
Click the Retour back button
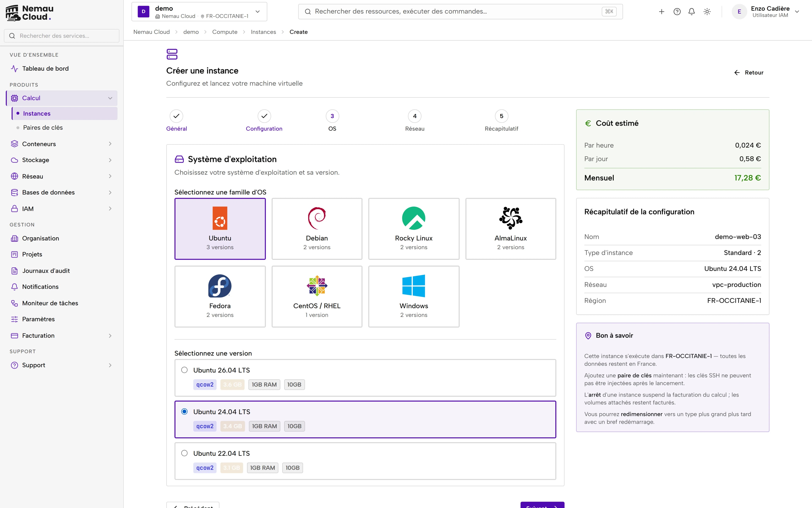(x=749, y=73)
